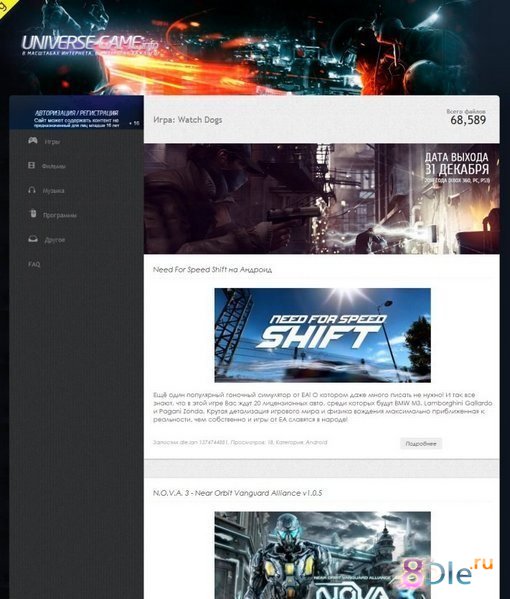Open the Need For Speed Shift на Андроид title
This screenshot has width=510, height=599.
(x=212, y=269)
